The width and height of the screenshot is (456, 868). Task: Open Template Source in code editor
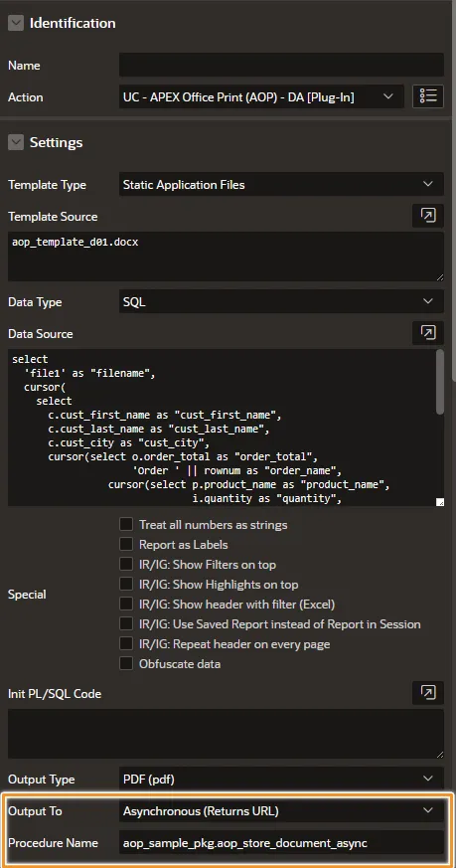pos(428,216)
